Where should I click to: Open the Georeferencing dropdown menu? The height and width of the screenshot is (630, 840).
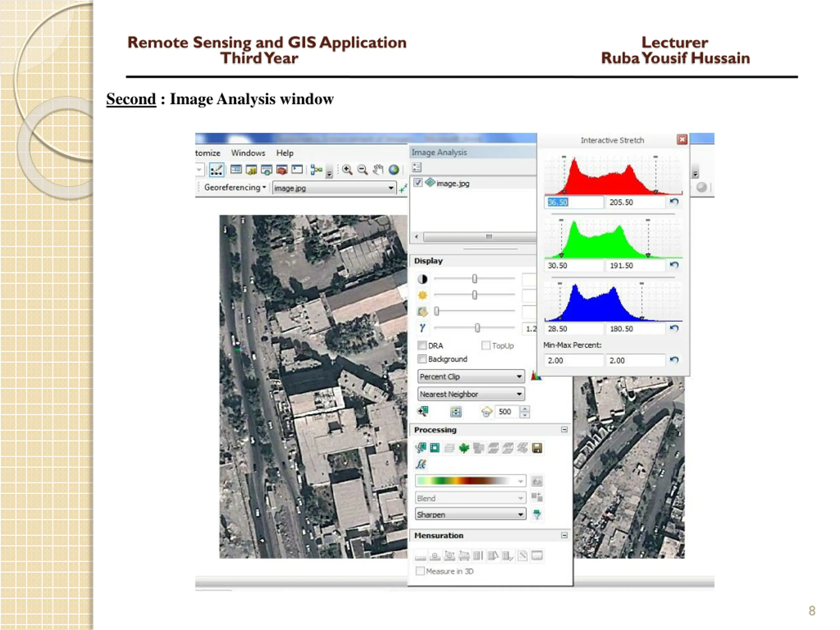point(235,187)
